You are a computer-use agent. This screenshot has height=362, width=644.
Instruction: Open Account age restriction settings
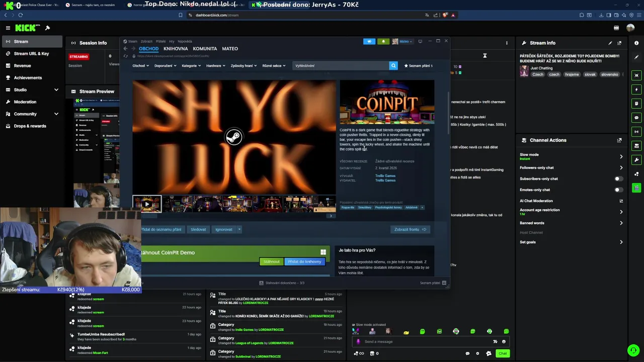tap(572, 212)
